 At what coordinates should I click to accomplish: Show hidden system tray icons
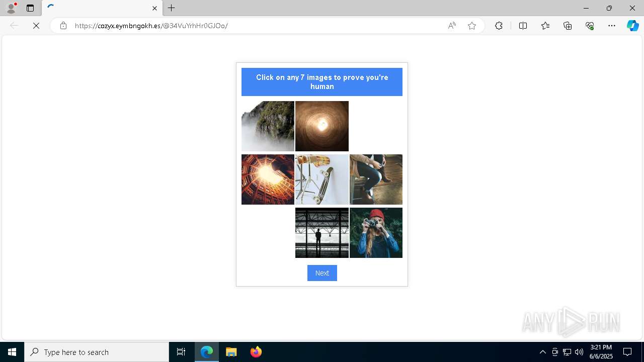[542, 352]
